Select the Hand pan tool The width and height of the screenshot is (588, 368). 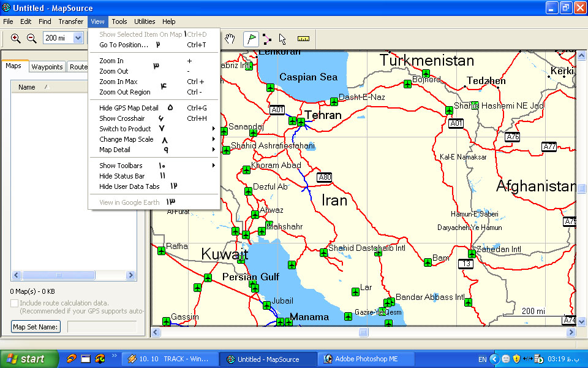click(230, 39)
